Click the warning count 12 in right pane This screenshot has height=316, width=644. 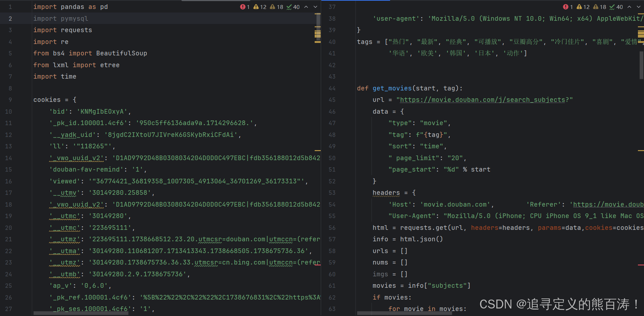click(x=583, y=7)
